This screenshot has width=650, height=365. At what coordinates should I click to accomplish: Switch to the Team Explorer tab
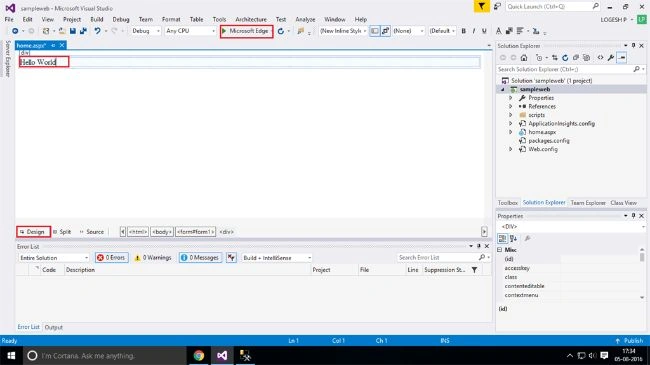point(588,203)
